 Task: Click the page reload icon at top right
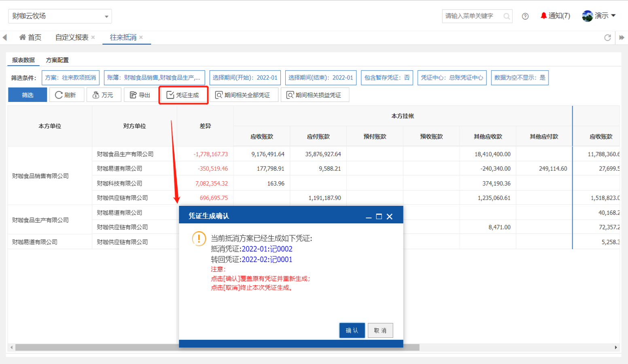pyautogui.click(x=607, y=38)
